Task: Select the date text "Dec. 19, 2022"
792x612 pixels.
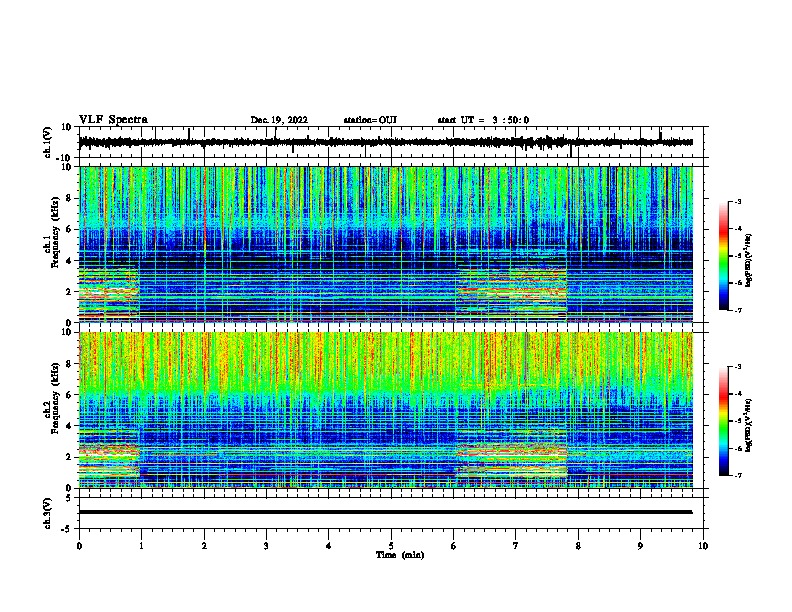Action: (279, 120)
